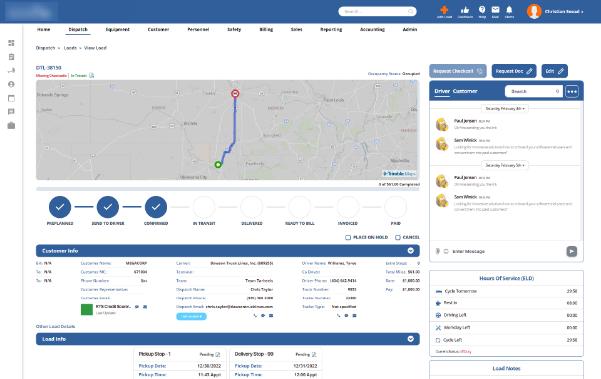This screenshot has height=379, width=601.
Task: Click the edit document icon on Pickup Stop 1
Action: pyautogui.click(x=218, y=354)
